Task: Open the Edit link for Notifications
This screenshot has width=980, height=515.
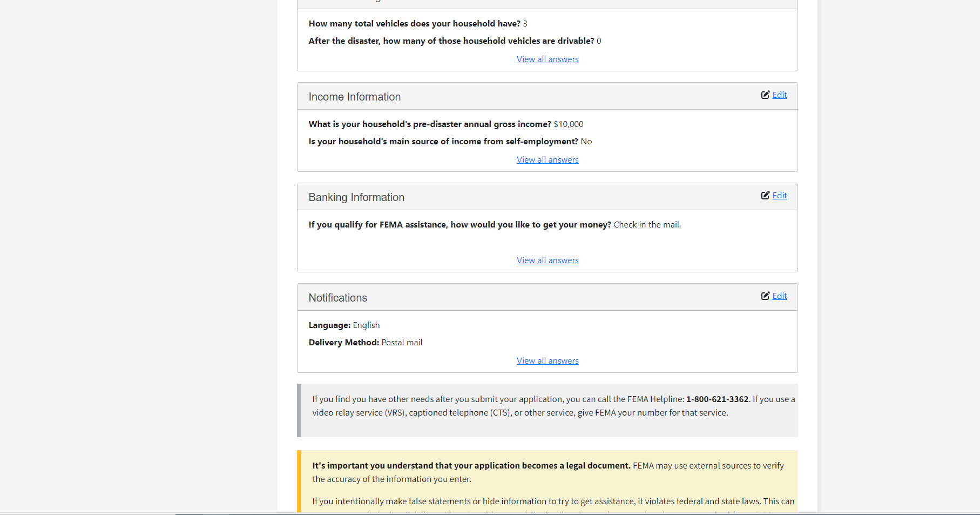Action: coord(779,296)
